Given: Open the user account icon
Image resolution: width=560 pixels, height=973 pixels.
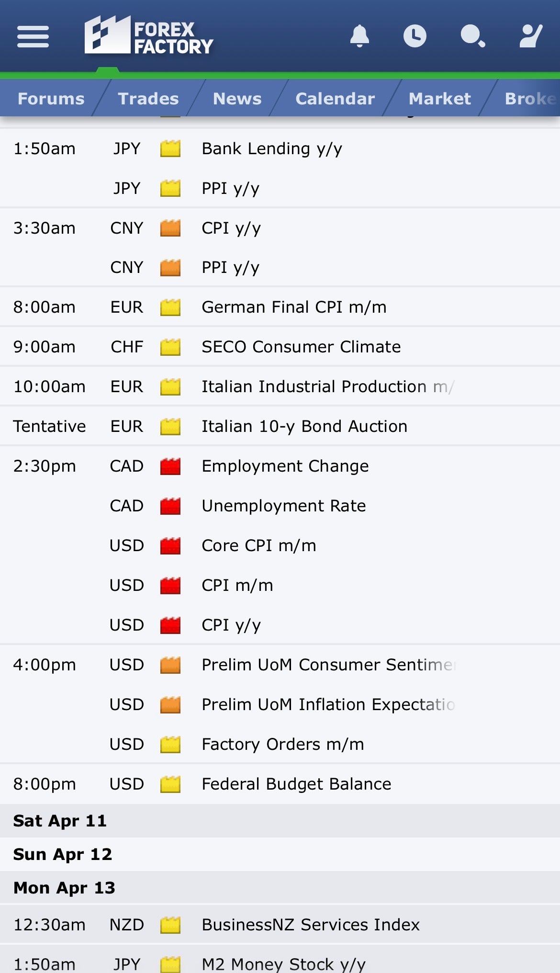Looking at the screenshot, I should click(530, 36).
